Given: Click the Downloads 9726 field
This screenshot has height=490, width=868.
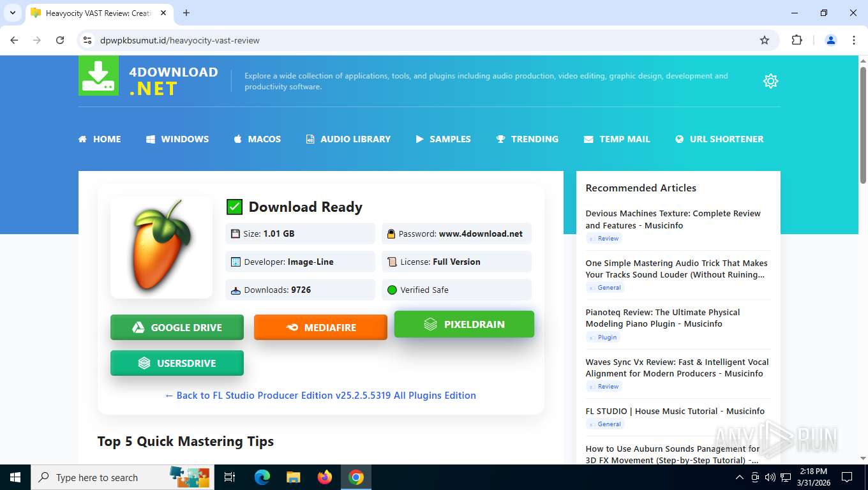Looking at the screenshot, I should coord(300,290).
